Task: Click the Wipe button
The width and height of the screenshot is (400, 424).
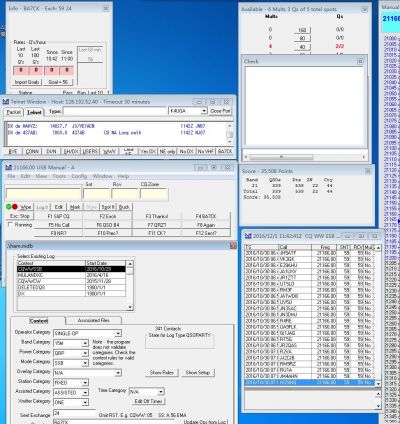Action: [25, 207]
